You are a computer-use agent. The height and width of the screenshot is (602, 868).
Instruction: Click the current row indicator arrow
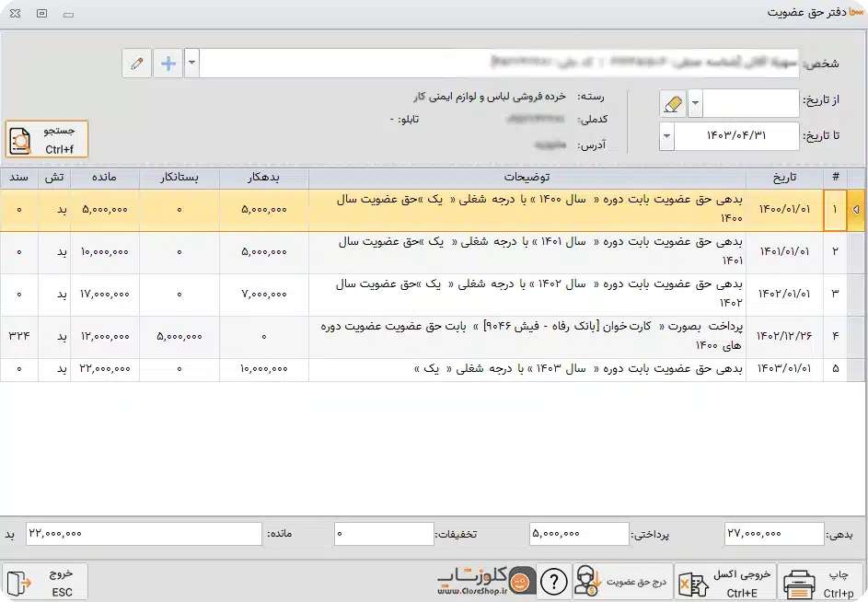(856, 210)
